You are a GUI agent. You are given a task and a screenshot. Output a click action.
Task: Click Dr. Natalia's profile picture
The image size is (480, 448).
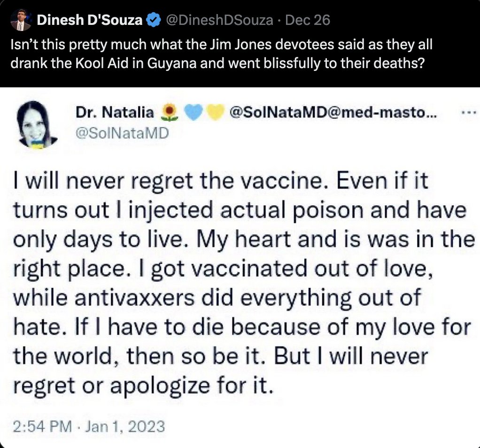click(x=36, y=124)
